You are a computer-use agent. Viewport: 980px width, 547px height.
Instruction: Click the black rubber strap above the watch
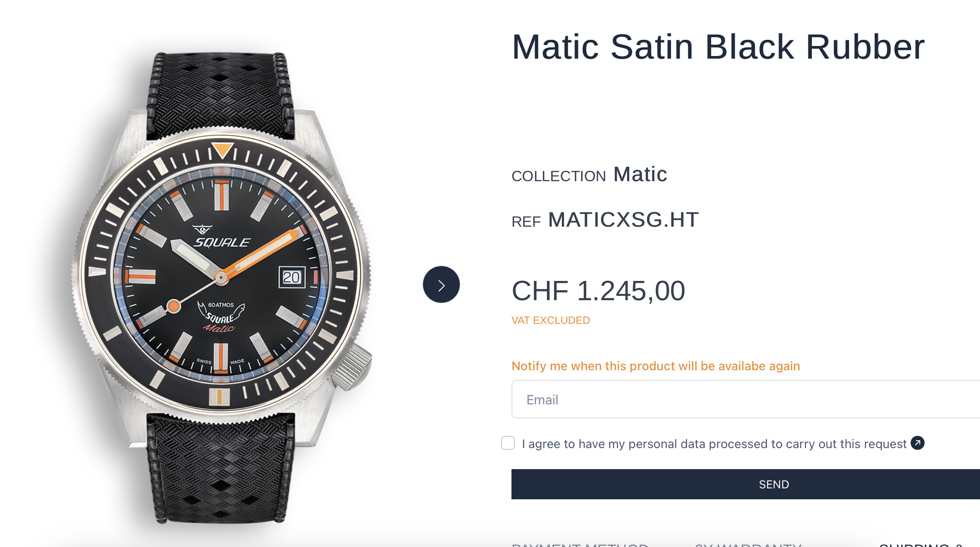click(220, 94)
